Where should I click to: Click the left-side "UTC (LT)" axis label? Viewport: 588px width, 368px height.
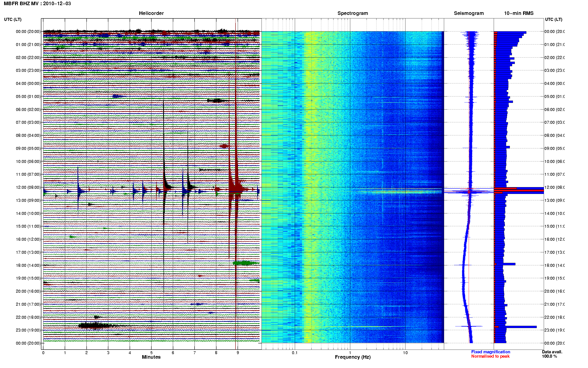point(13,19)
